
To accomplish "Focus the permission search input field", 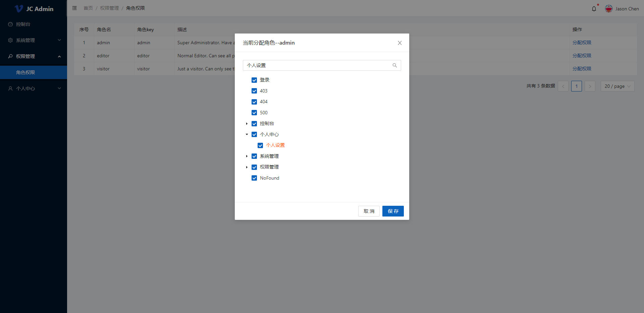I will 322,65.
